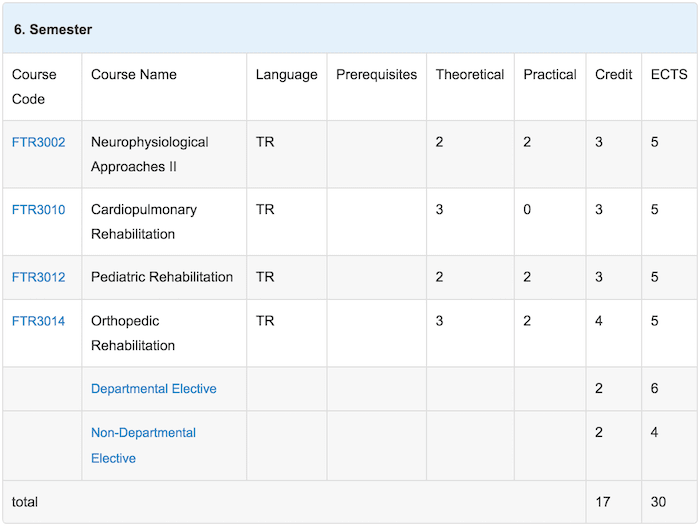Image resolution: width=700 pixels, height=526 pixels.
Task: Click the Practical column header
Action: (x=550, y=74)
